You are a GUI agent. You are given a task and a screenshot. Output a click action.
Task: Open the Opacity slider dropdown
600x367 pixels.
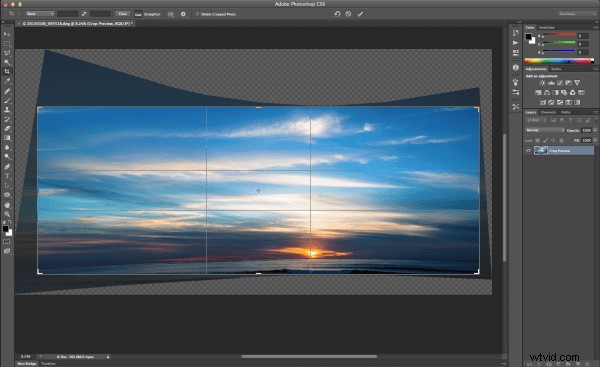coord(595,130)
